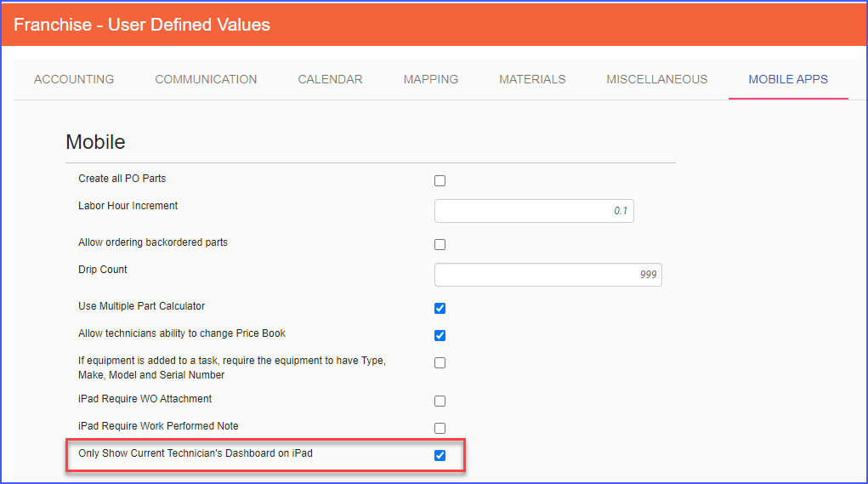This screenshot has width=868, height=484.
Task: Select the Mobile Apps tab
Action: point(788,79)
